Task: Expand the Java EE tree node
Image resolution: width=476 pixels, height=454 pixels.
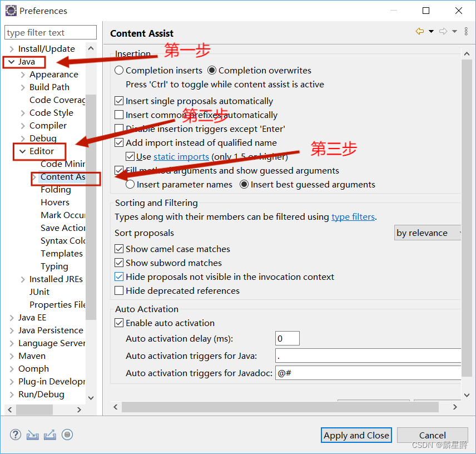Action: (12, 318)
